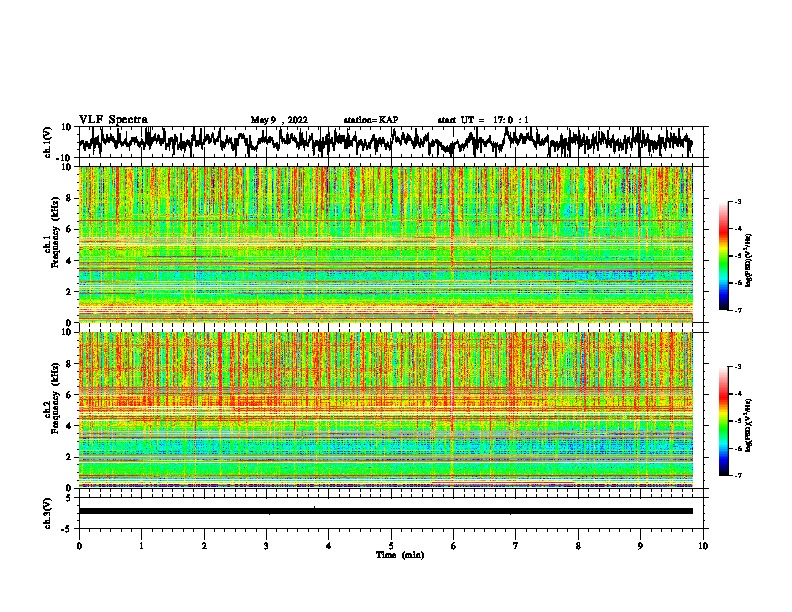
Task: Click the "4" kHz tick on ch.2 spectrogram axis
Action: tap(70, 426)
